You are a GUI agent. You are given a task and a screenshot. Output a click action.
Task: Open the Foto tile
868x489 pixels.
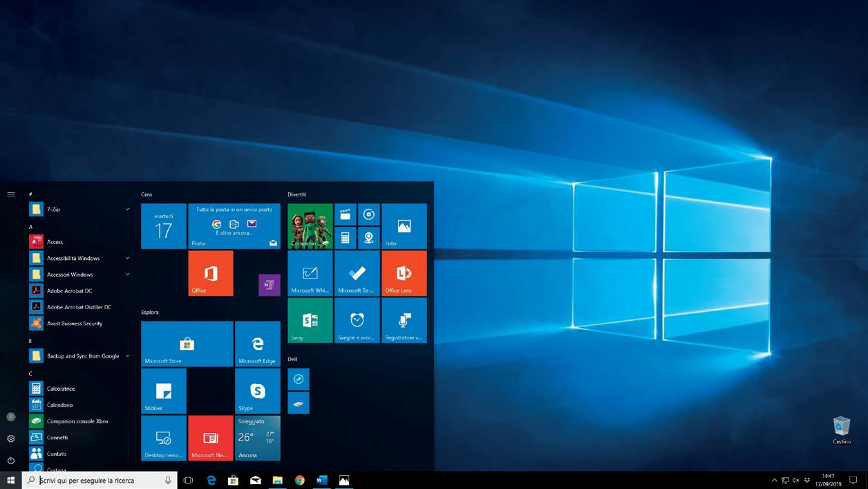pos(404,226)
